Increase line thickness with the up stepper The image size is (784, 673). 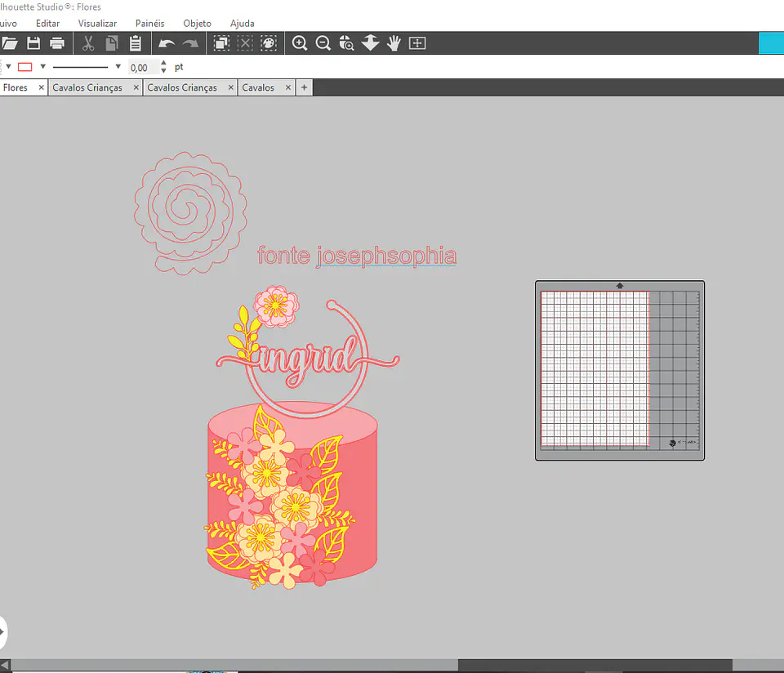(163, 63)
